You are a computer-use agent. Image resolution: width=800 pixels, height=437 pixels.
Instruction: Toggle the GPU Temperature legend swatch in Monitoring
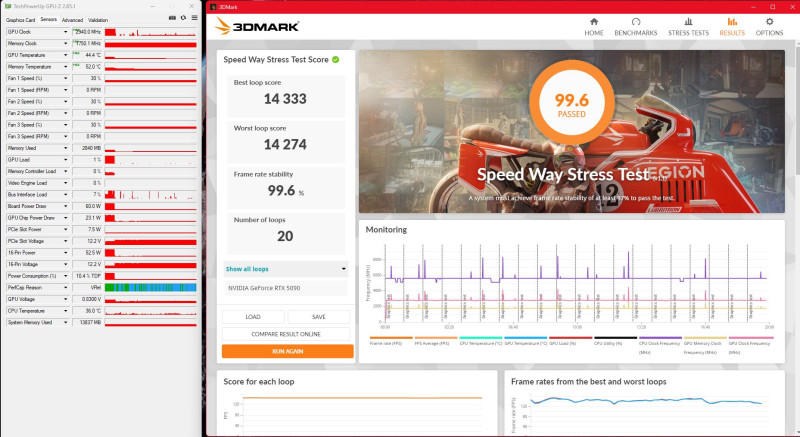coord(526,338)
